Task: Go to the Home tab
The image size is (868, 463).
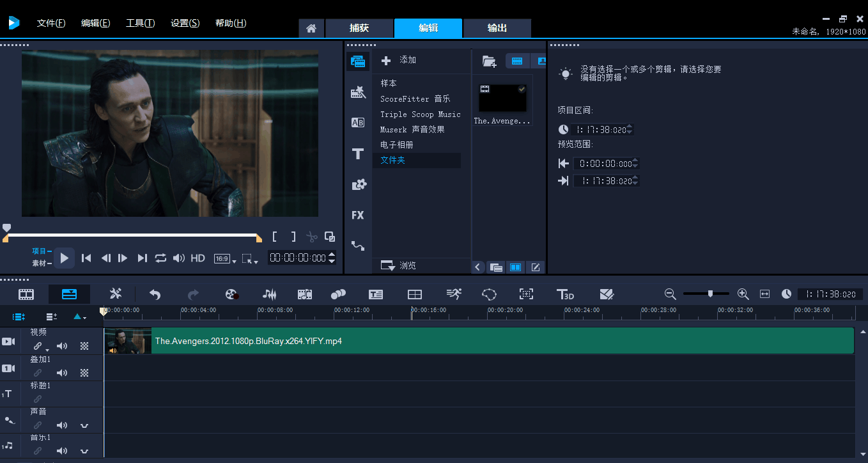Action: click(311, 28)
